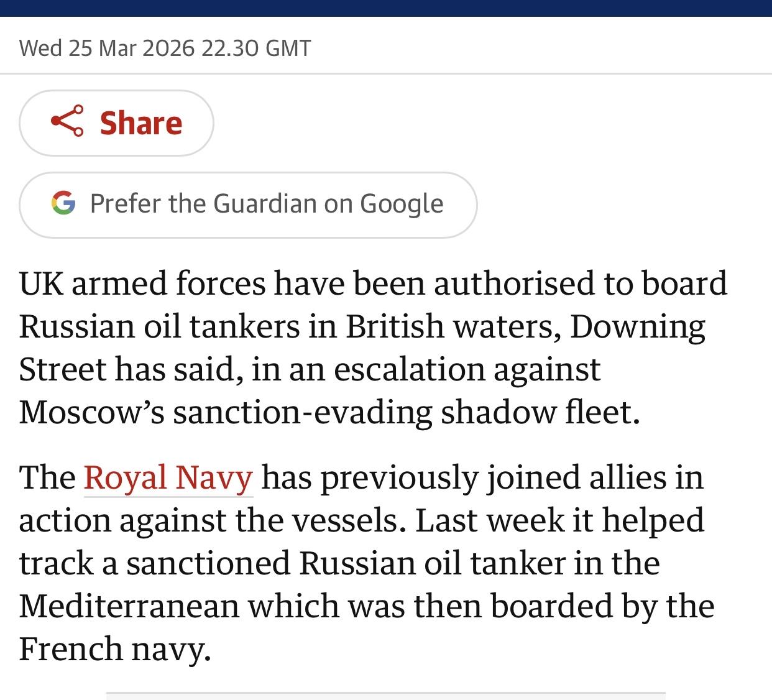
Task: Click the '22.30 GMT' time text
Action: point(255,48)
